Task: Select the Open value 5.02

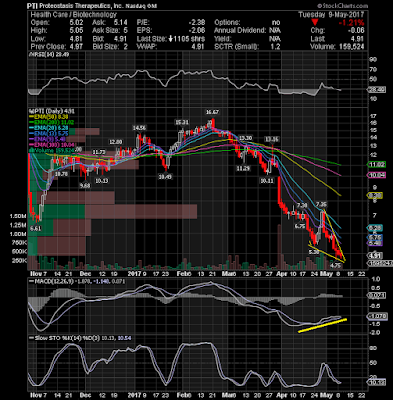Action: pyautogui.click(x=76, y=23)
